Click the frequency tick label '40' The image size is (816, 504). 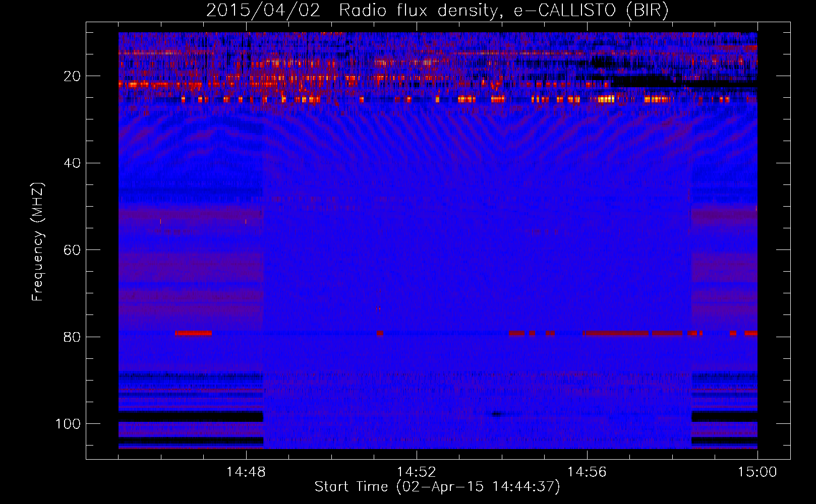click(73, 163)
